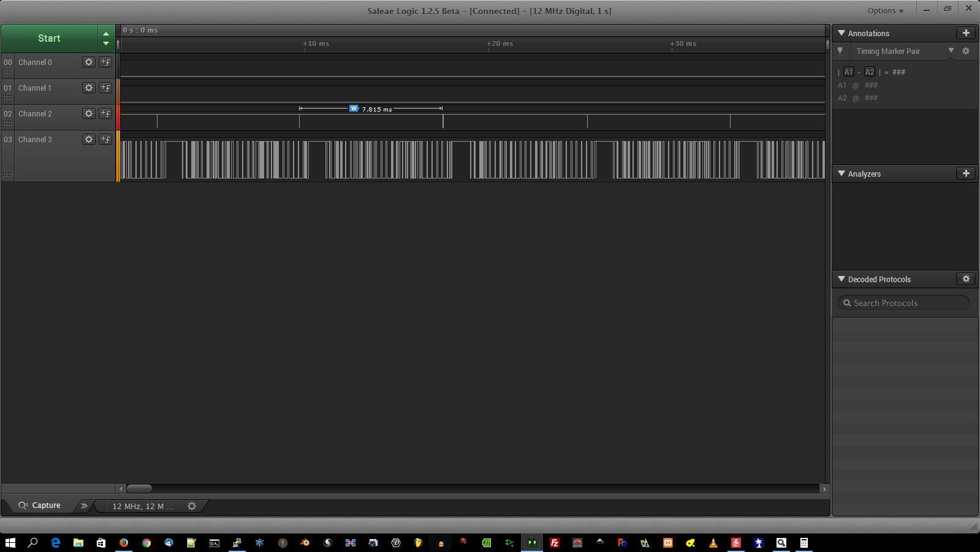The height and width of the screenshot is (552, 980).
Task: Select the 12 MHz, 12 M capture tab
Action: (x=143, y=506)
